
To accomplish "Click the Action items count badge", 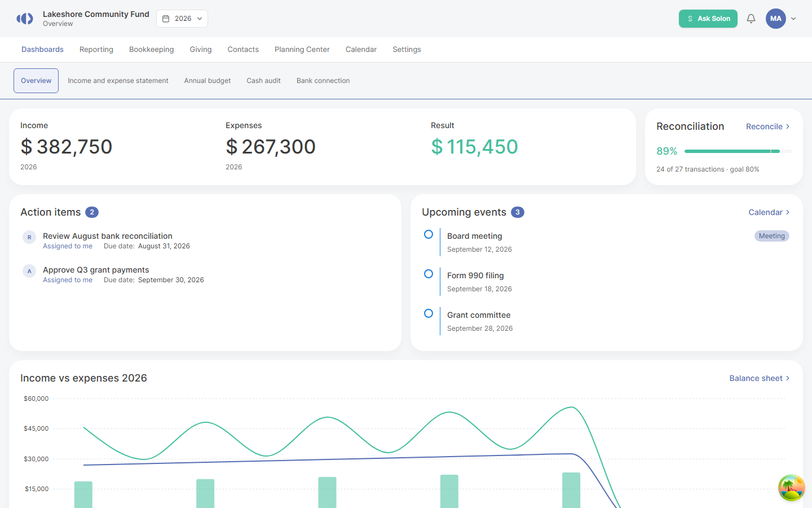I will pyautogui.click(x=92, y=212).
